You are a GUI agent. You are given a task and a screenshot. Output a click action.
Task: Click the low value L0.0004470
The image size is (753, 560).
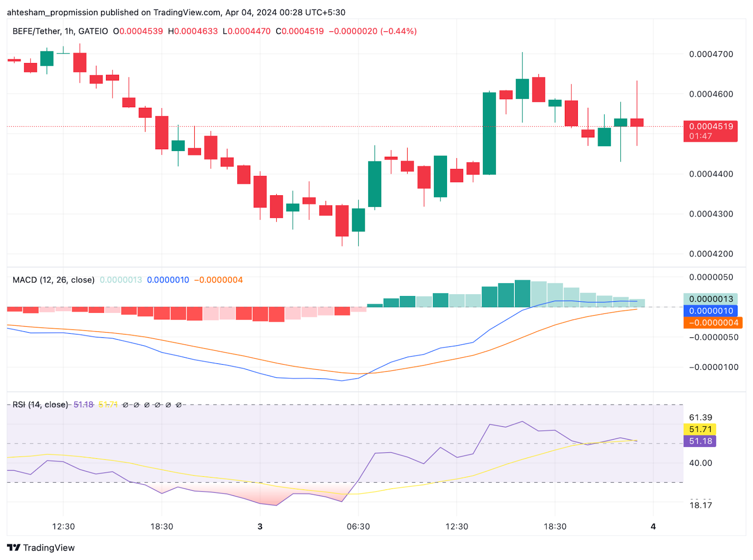click(x=247, y=31)
